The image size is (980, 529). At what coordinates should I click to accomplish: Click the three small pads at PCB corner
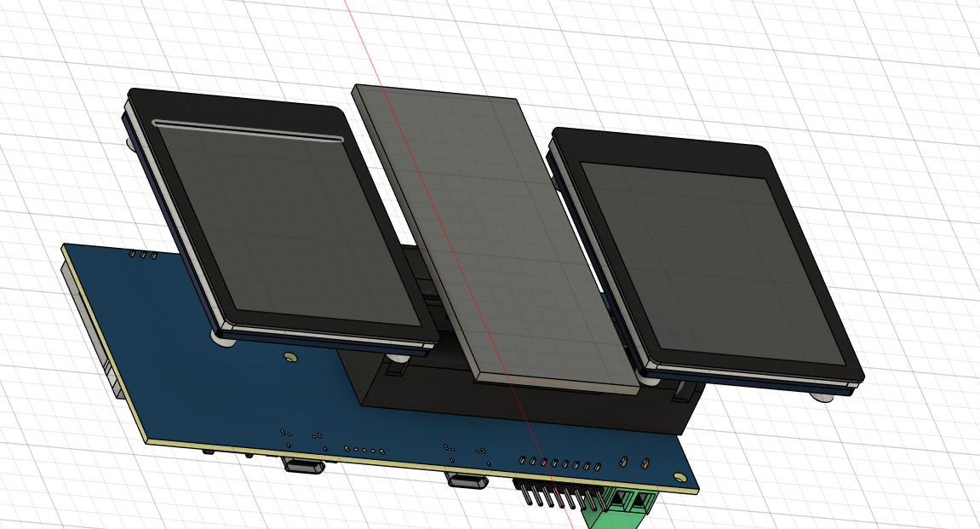coord(143,253)
